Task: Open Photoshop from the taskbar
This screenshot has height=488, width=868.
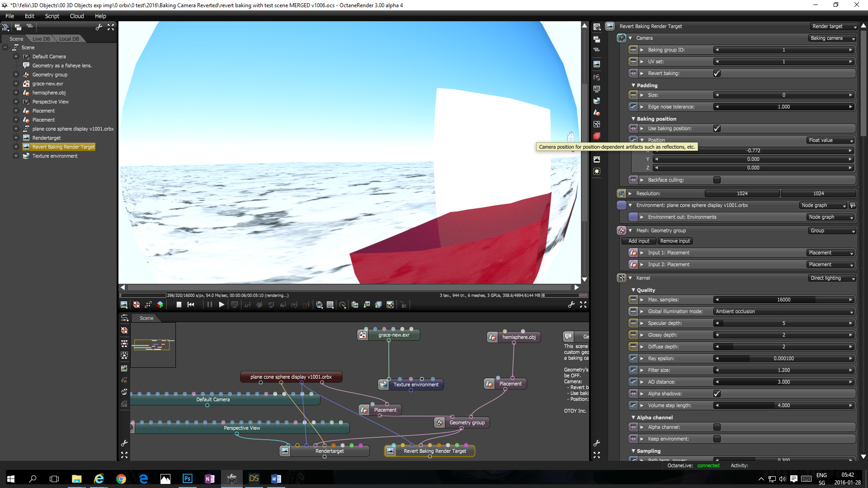Action: (x=187, y=479)
